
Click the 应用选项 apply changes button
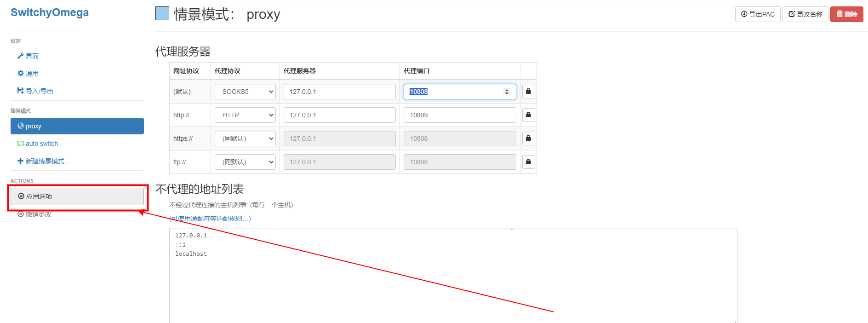tap(77, 196)
